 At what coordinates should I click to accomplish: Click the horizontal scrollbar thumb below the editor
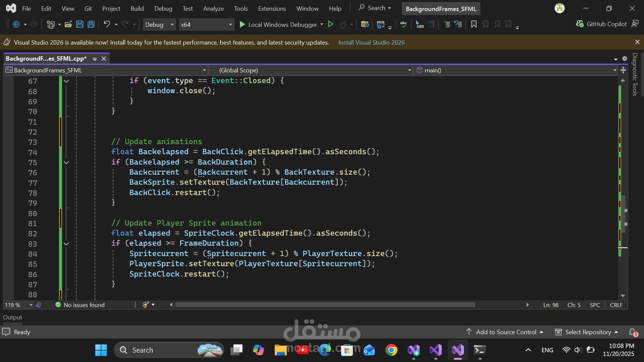[x=325, y=305]
